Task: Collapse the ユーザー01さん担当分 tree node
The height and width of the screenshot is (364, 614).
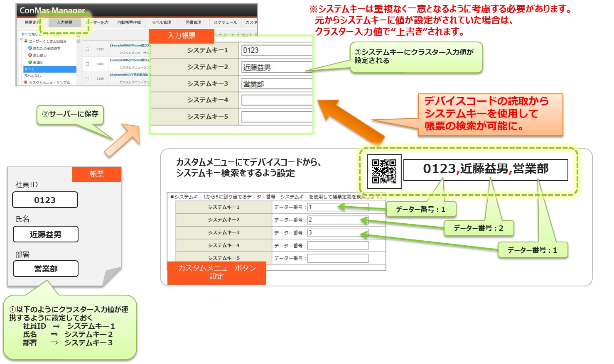Action: [x=21, y=40]
